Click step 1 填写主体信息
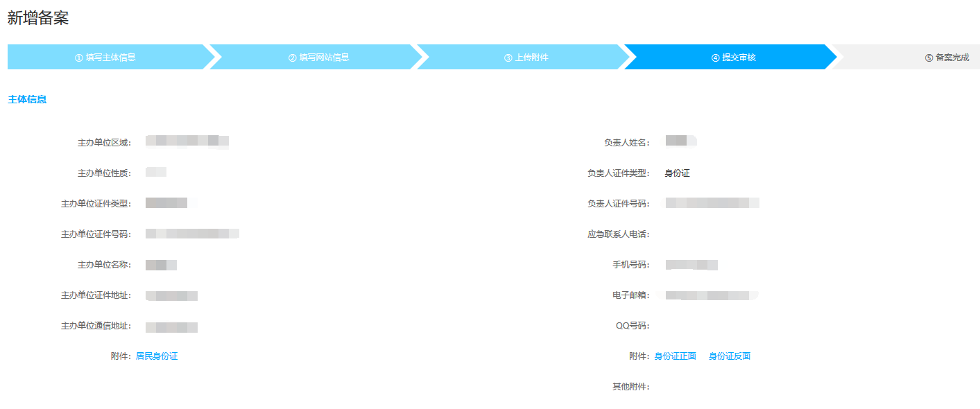 [105, 58]
